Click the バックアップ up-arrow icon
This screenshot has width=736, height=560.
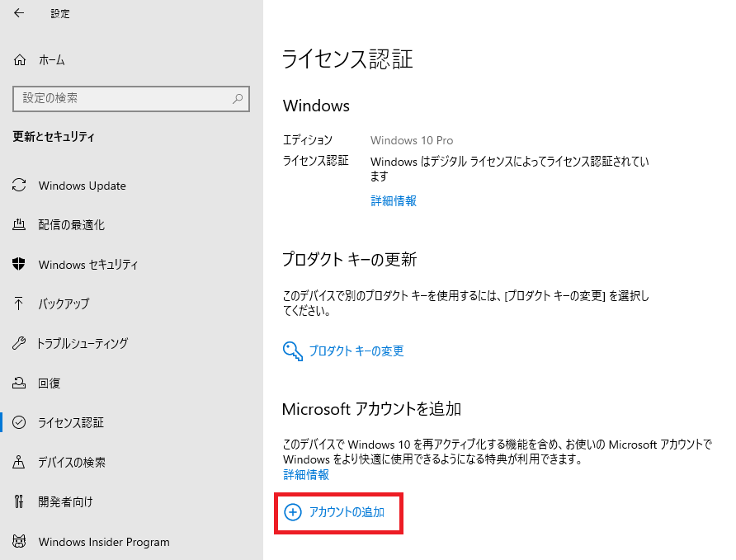coord(19,304)
